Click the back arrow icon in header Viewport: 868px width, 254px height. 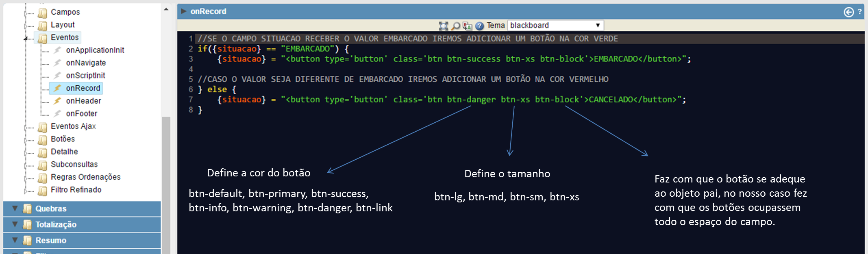coord(848,12)
